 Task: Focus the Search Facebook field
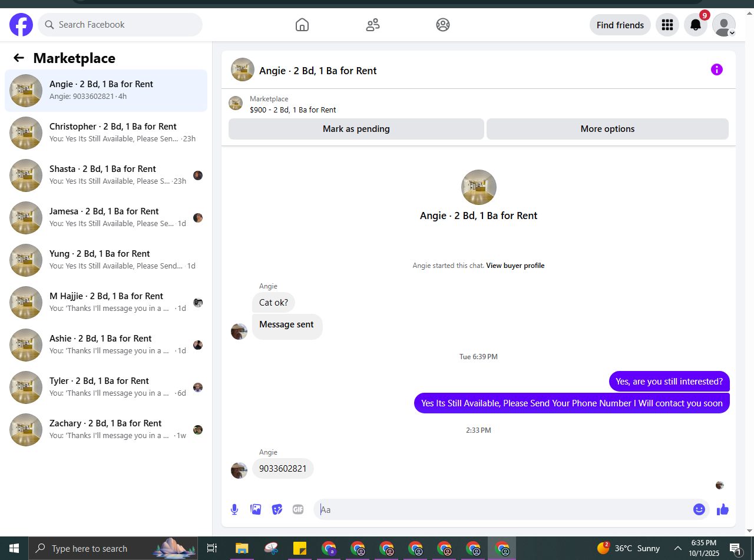click(x=120, y=25)
